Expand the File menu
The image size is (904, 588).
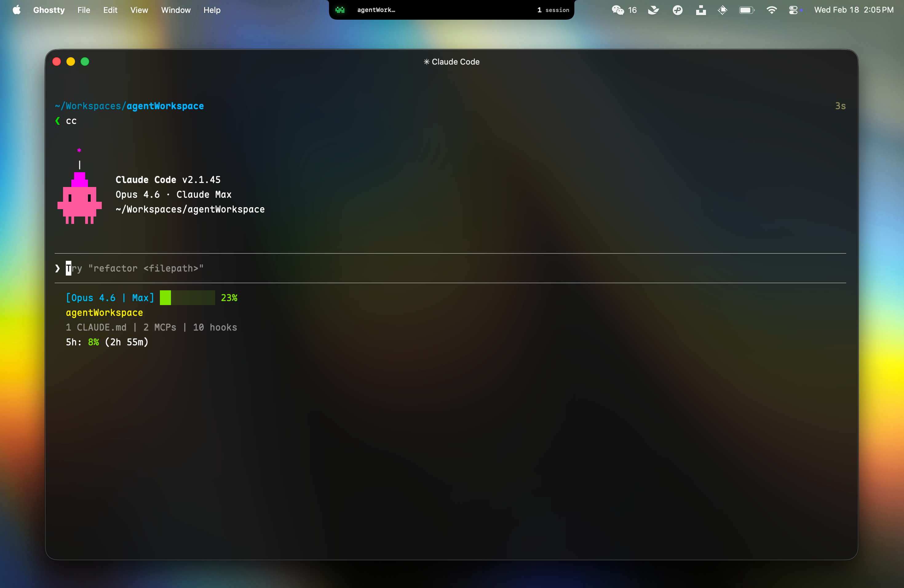[x=84, y=10]
